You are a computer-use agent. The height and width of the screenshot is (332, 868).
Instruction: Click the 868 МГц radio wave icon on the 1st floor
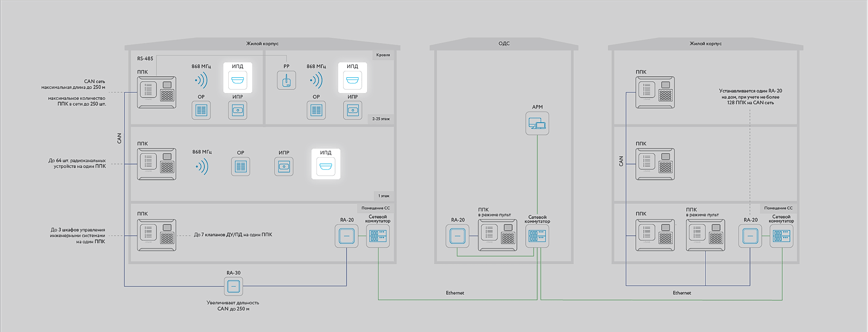point(202,167)
